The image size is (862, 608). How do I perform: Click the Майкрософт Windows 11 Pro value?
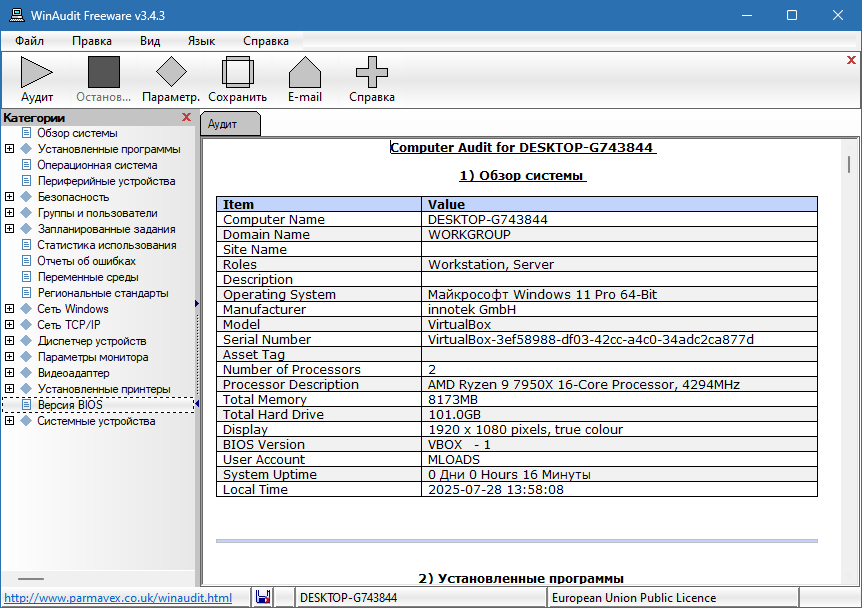(x=542, y=294)
